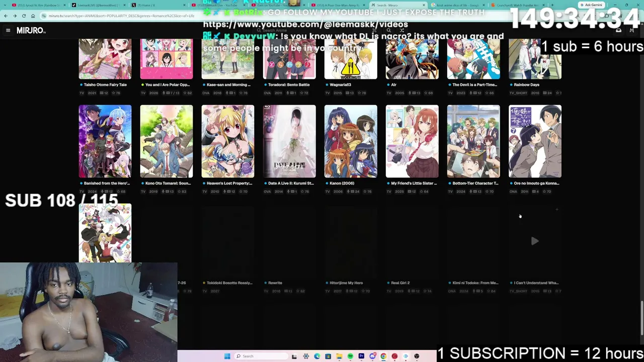Viewport: 644px width, 362px height.
Task: Open the My Friend's Little Sister poster
Action: pyautogui.click(x=412, y=141)
